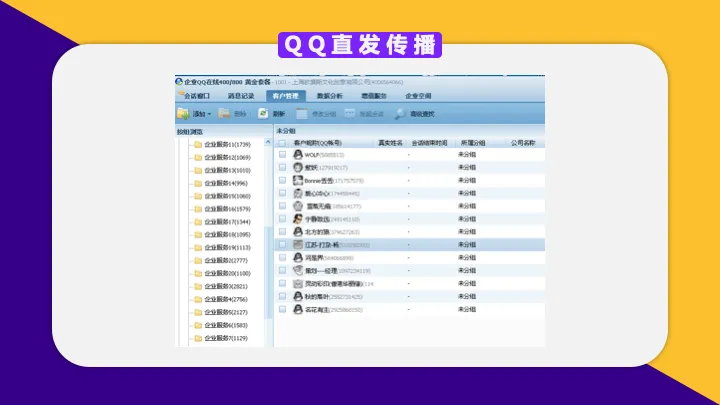The height and width of the screenshot is (405, 720).
Task: Open 企业服务19(1113) group link
Action: pos(228,248)
